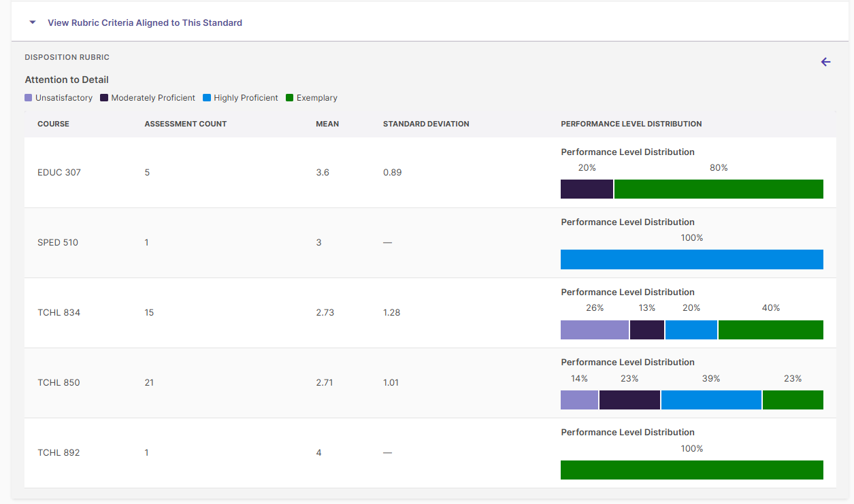854x504 pixels.
Task: Click the MEAN column header
Action: click(327, 124)
